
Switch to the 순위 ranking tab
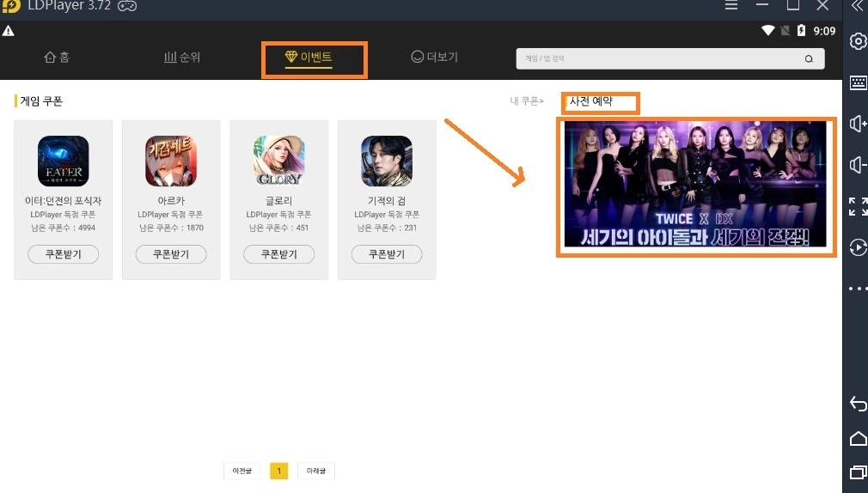point(182,57)
